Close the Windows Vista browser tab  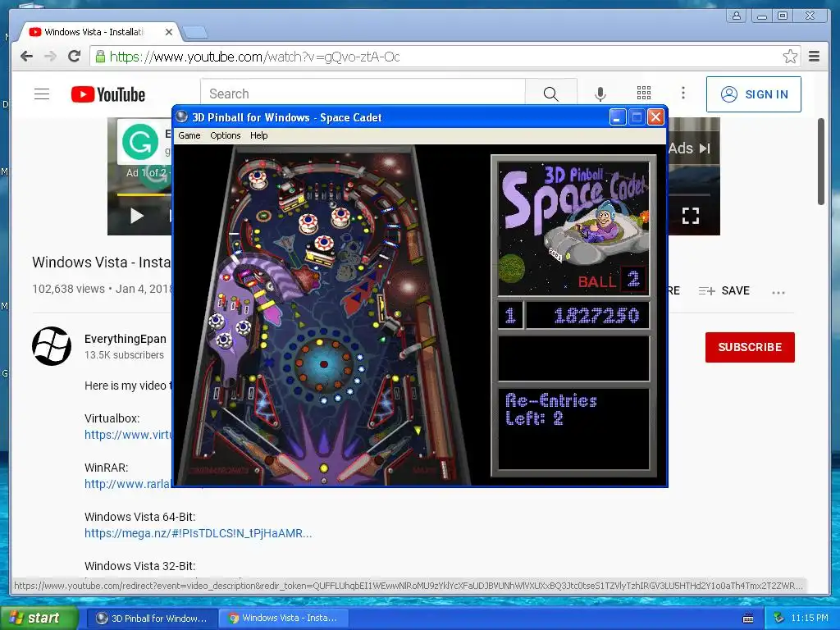(169, 32)
